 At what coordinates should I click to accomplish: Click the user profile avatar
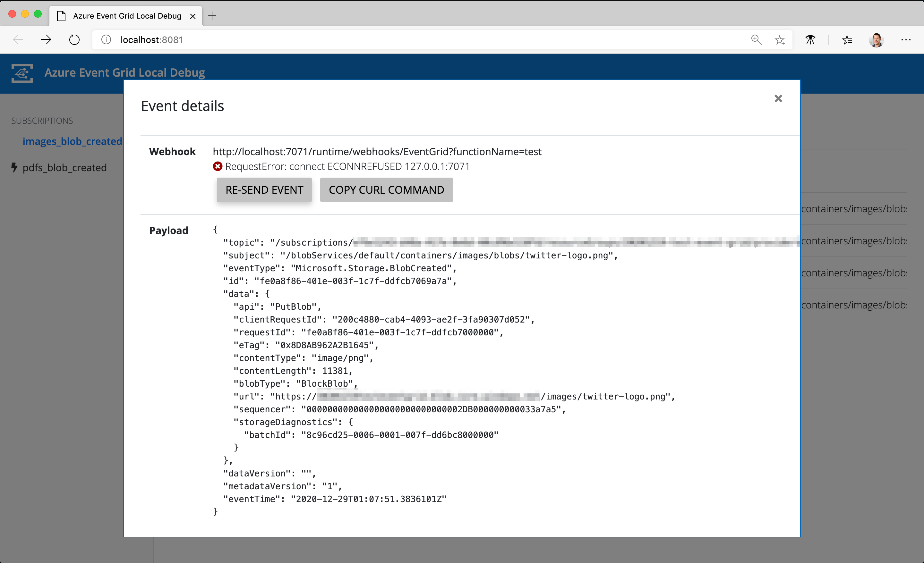[876, 40]
